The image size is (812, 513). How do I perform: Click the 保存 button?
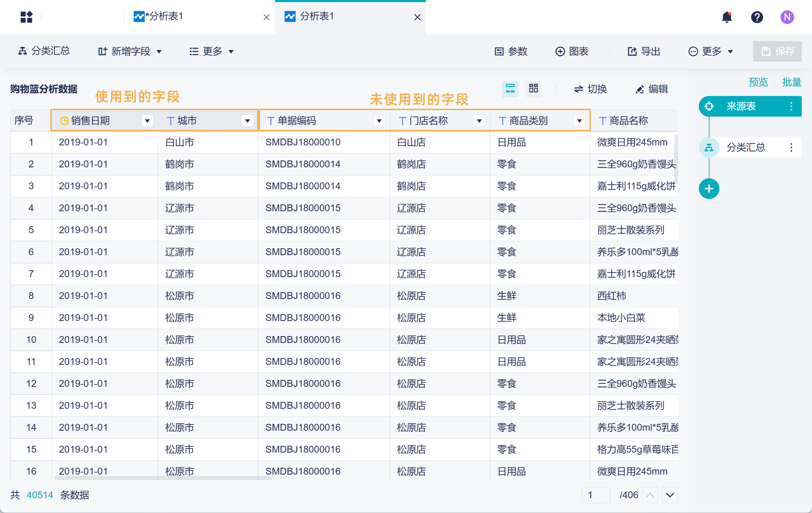tap(777, 51)
